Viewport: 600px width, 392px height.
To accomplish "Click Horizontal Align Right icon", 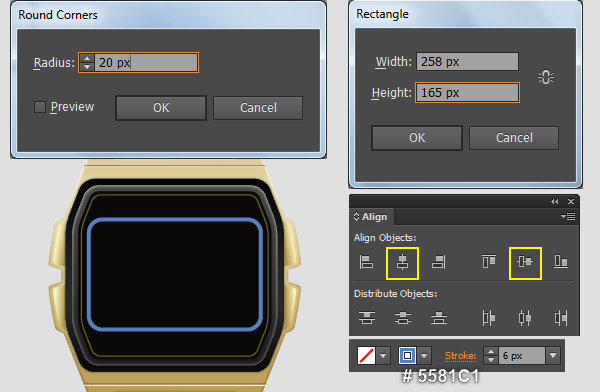I will coord(439,263).
